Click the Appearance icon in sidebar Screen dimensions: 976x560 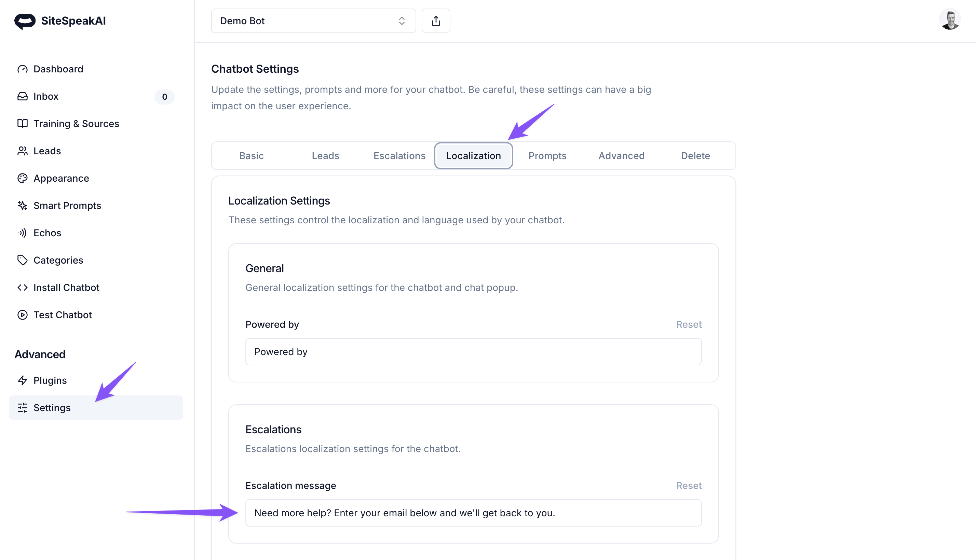(23, 178)
